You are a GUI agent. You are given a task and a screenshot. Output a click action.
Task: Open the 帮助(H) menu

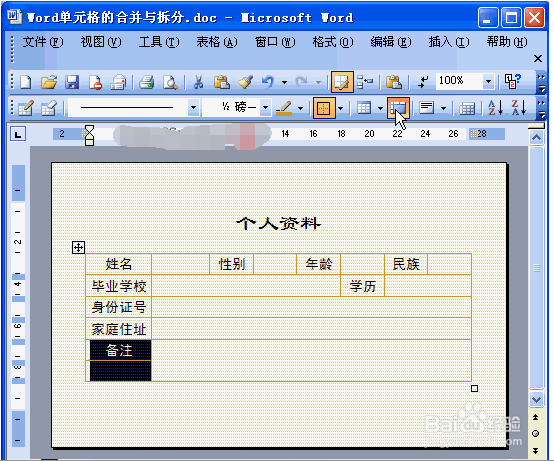(507, 42)
